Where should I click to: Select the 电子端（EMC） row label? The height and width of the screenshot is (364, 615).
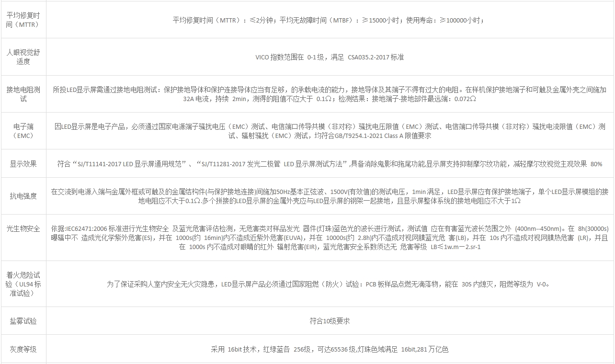23,131
